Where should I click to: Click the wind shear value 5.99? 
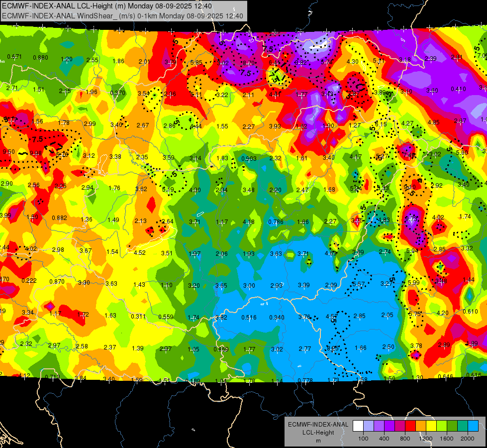coord(414,282)
